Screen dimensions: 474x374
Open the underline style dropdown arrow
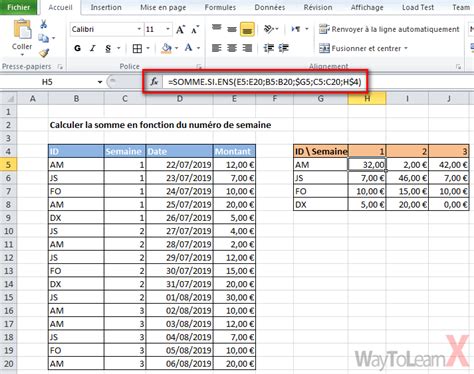point(118,48)
